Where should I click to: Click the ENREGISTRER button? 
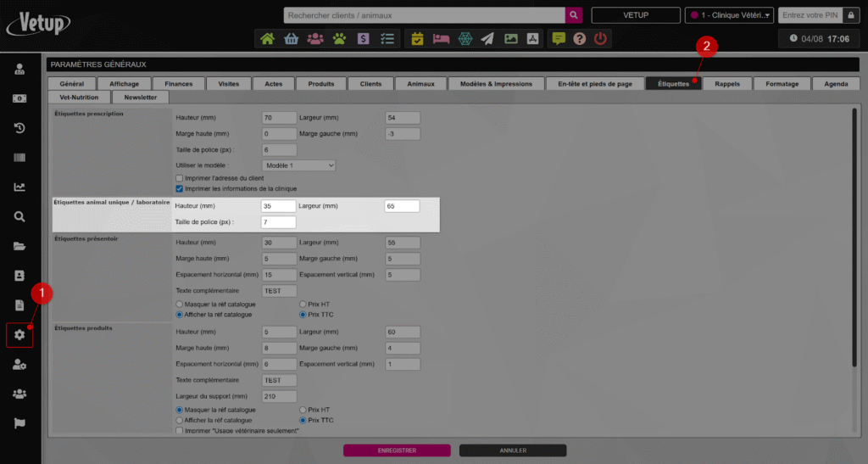click(397, 450)
